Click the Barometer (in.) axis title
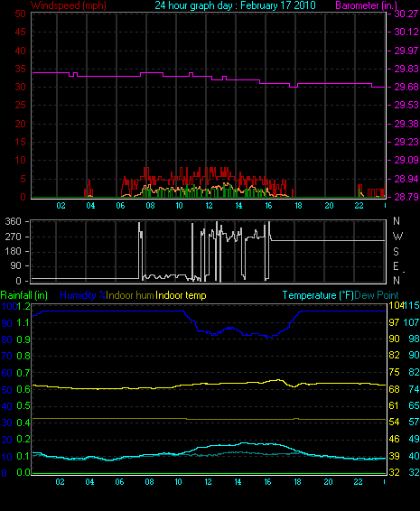The image size is (420, 511). [366, 5]
